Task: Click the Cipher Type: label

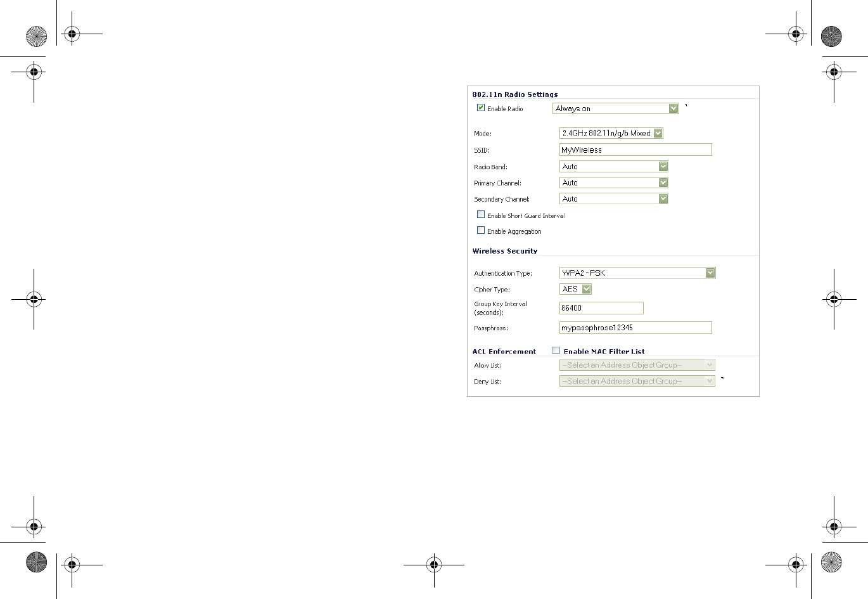Action: click(492, 290)
